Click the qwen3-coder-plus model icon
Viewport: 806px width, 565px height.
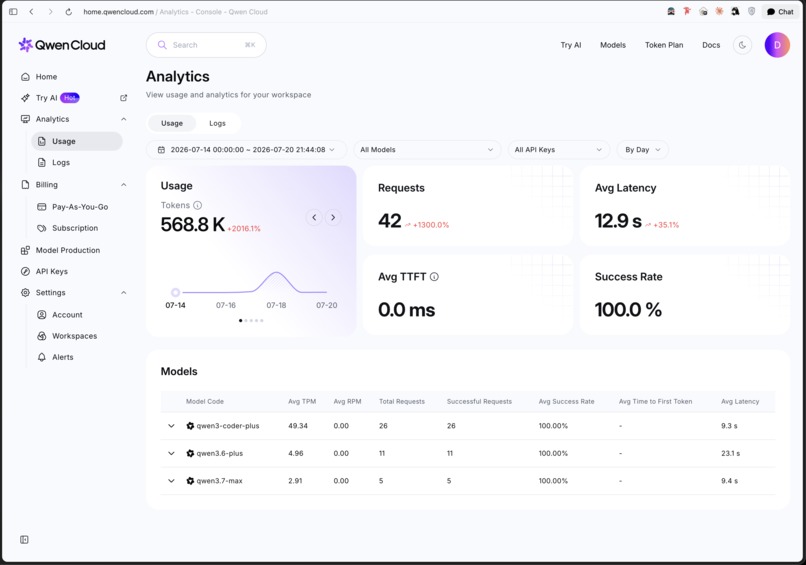tap(190, 426)
